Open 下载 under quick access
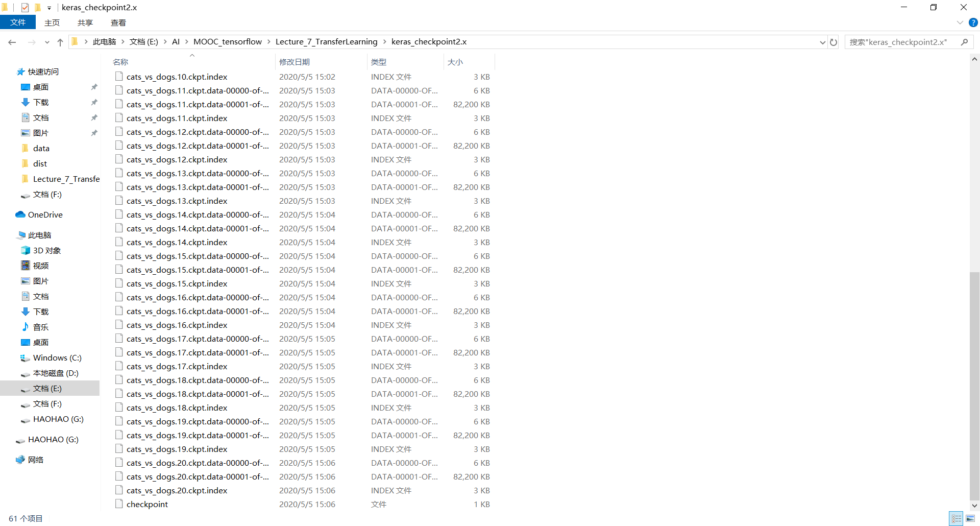Image resolution: width=980 pixels, height=526 pixels. (x=41, y=103)
